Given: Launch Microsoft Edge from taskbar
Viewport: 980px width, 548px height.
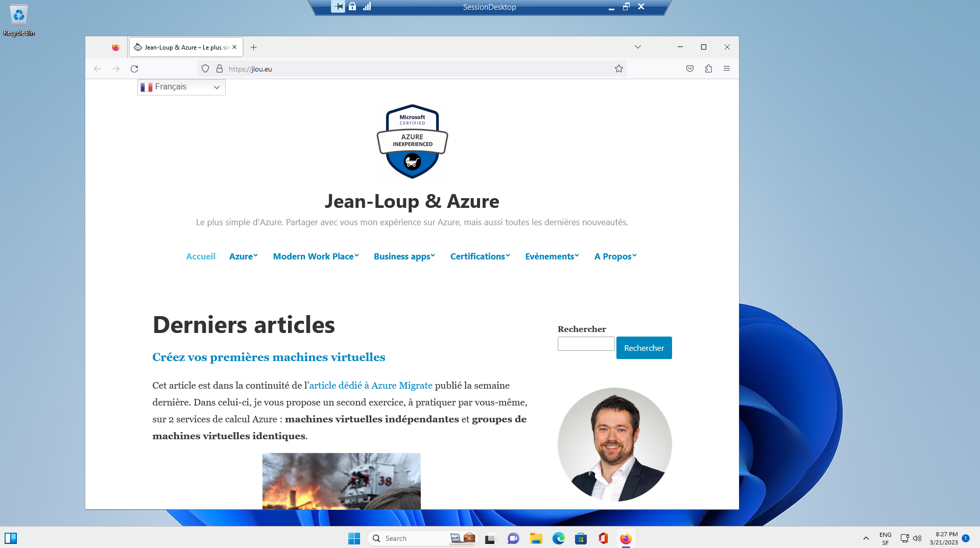Looking at the screenshot, I should (x=558, y=538).
